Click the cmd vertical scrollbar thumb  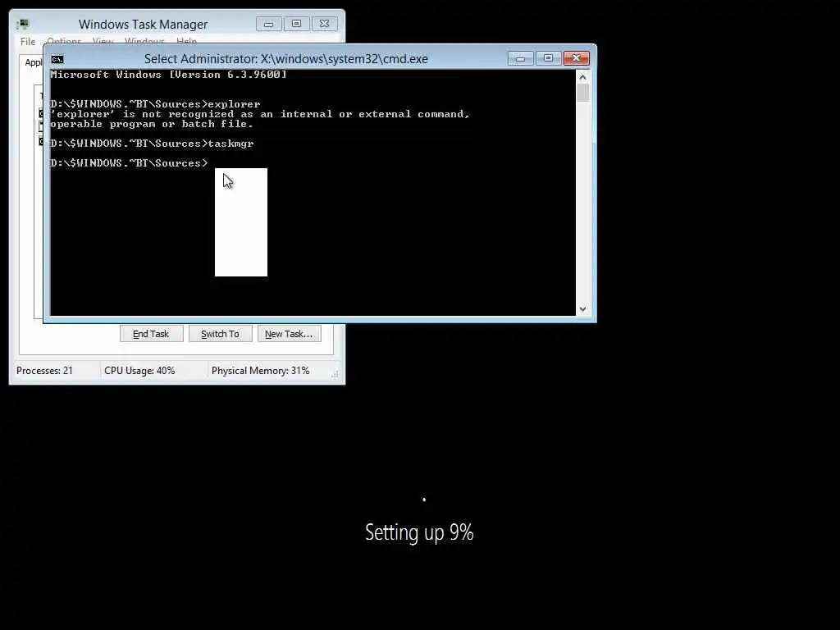(583, 93)
